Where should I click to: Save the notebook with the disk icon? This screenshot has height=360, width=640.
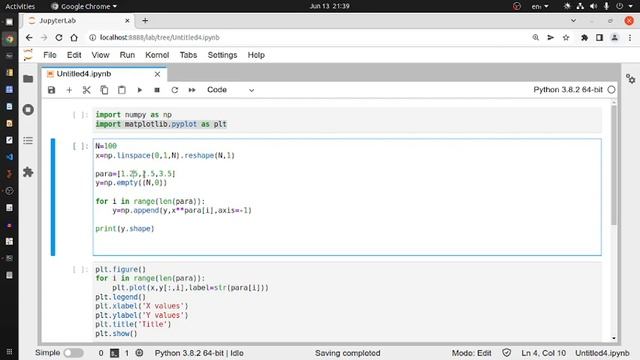coord(51,90)
